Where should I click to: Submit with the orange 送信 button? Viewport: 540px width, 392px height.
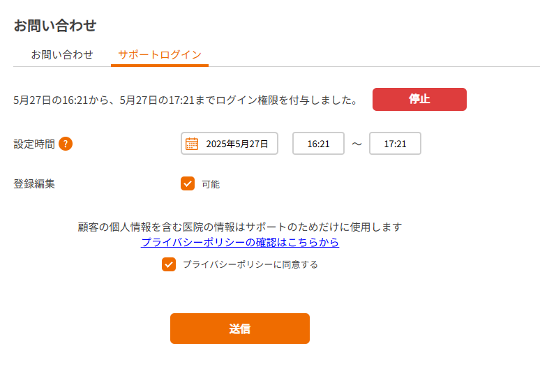[x=240, y=329]
